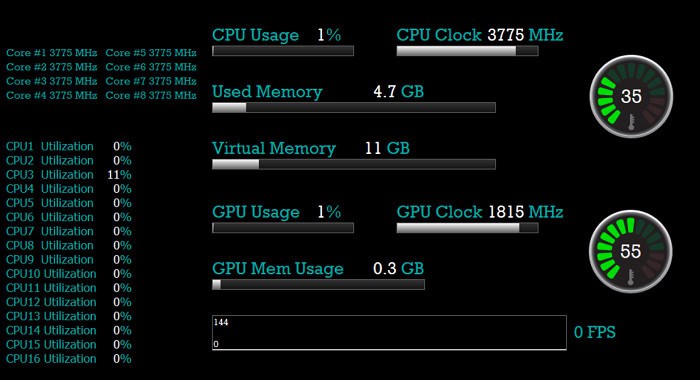Click the CPU temperature gauge showing 35

[631, 96]
